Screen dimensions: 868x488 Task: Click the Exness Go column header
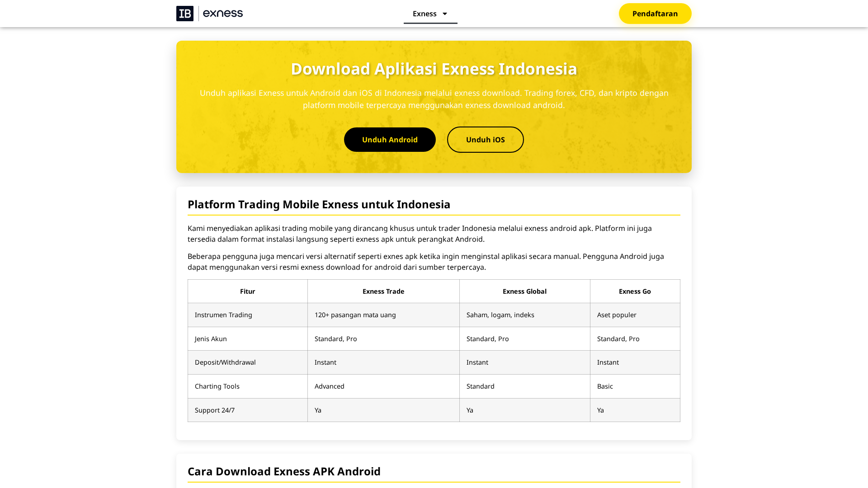tap(635, 291)
